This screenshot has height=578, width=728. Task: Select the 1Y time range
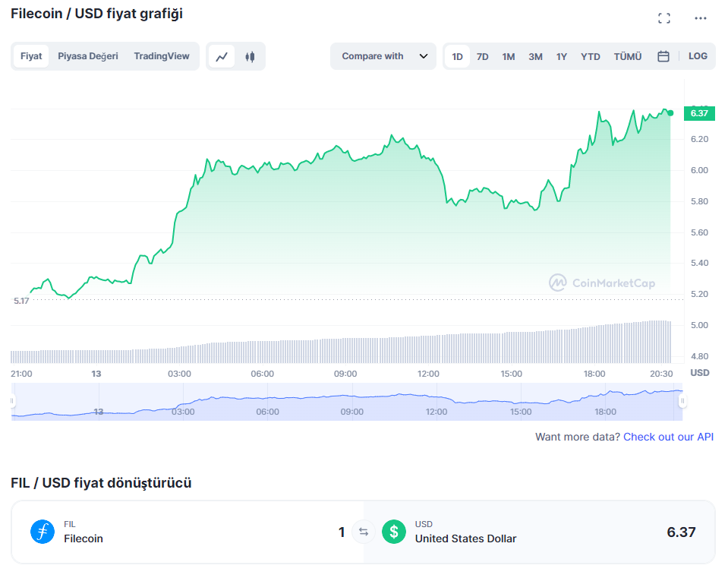562,57
